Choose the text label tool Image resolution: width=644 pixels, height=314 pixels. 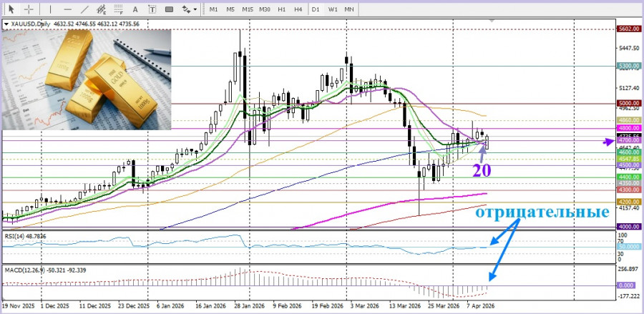tap(152, 9)
